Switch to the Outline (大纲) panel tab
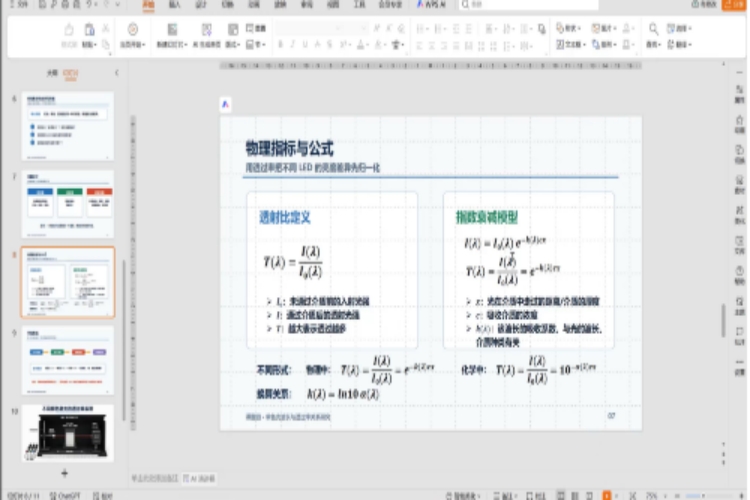Viewport: 750px width, 500px height. pyautogui.click(x=52, y=73)
